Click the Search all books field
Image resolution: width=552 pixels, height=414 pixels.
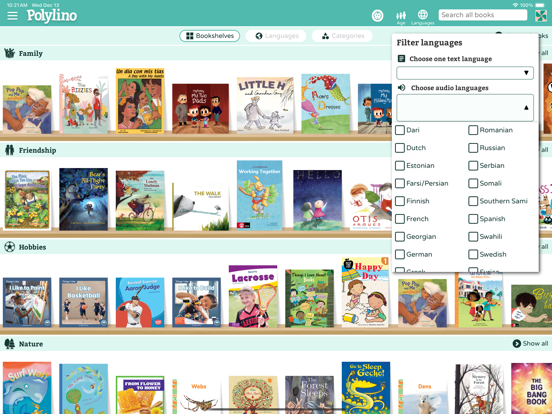483,15
